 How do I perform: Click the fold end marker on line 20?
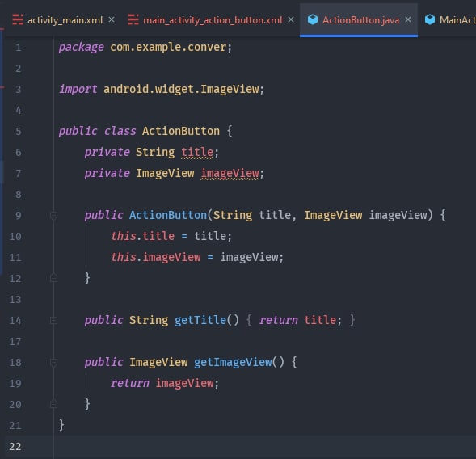tap(53, 404)
